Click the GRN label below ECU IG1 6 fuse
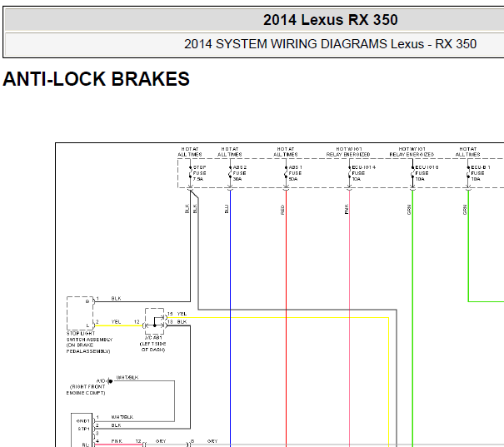This screenshot has height=447, width=504. click(409, 210)
